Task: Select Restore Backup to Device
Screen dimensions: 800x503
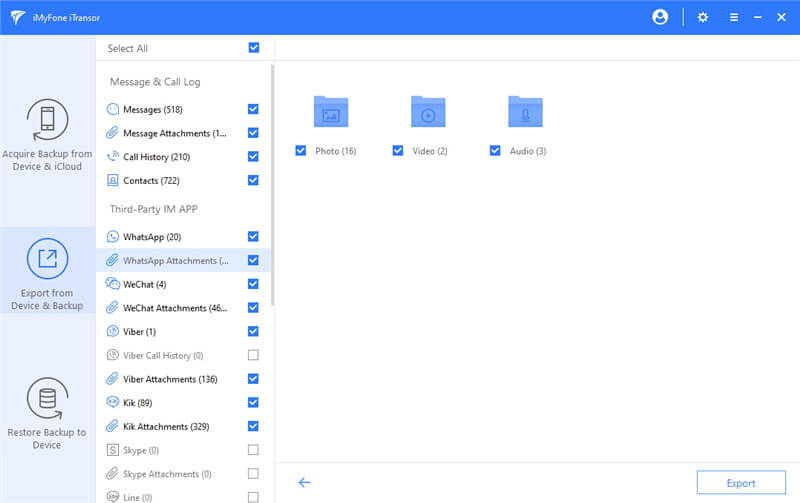Action: coord(47,413)
